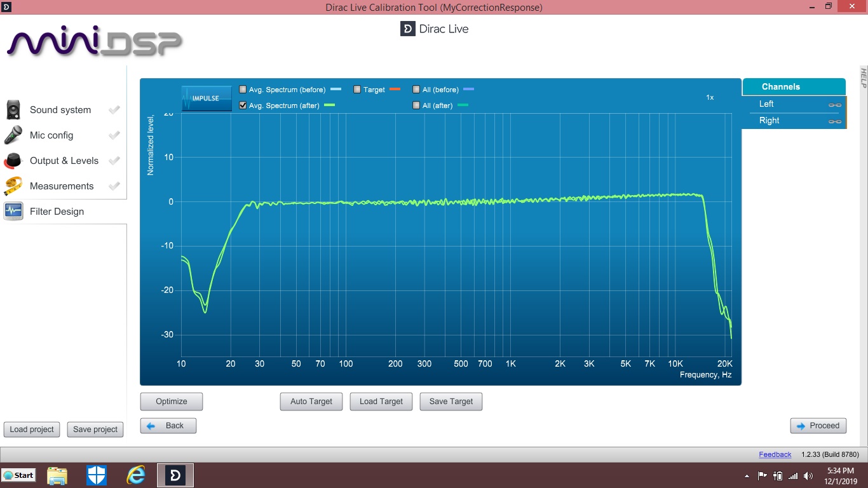Click the Sound system completed checkmark
This screenshot has height=488, width=868.
[x=114, y=110]
